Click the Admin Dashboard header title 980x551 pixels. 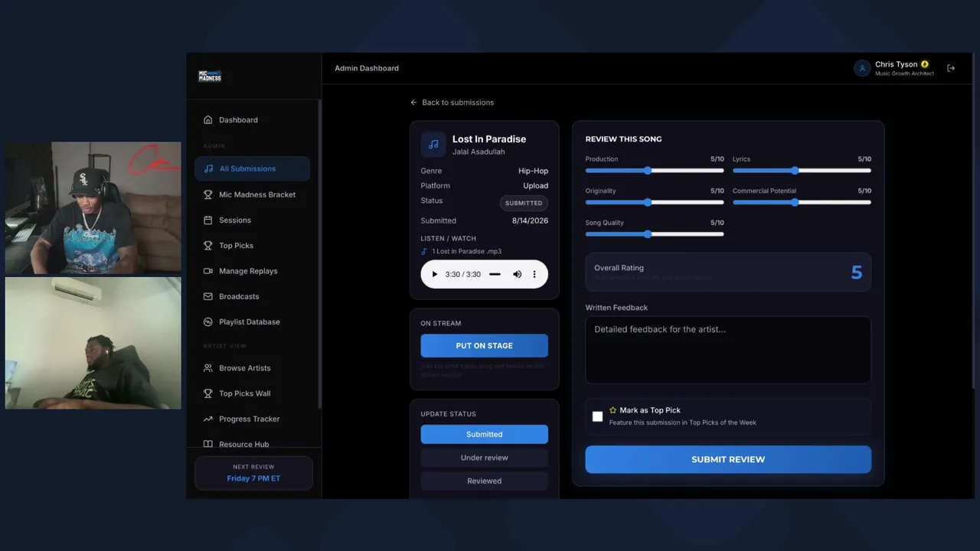click(x=367, y=68)
